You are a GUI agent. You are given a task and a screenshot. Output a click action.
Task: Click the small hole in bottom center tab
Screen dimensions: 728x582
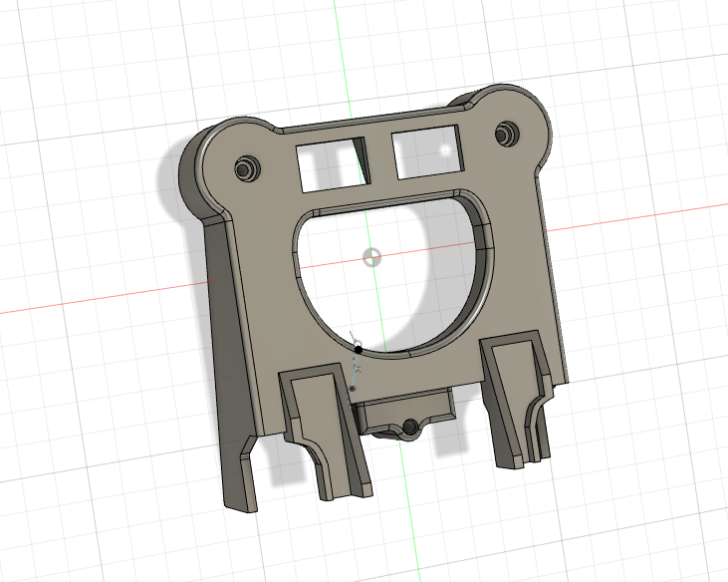tap(410, 426)
